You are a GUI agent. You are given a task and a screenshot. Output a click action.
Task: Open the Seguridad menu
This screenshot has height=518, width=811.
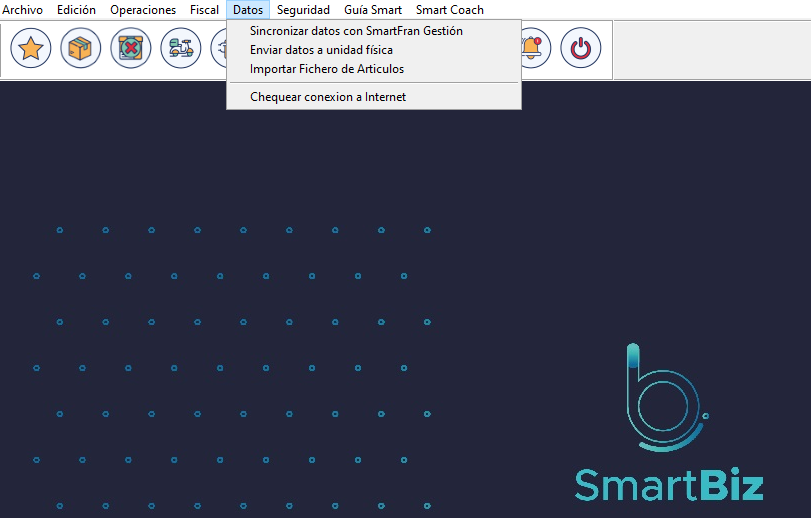[x=303, y=10]
